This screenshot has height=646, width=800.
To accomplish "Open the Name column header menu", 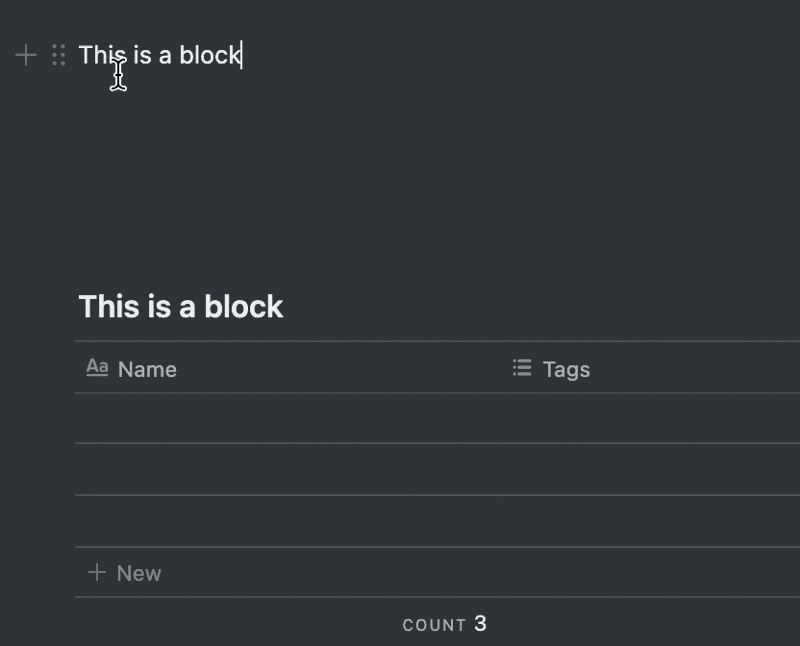I will click(147, 368).
